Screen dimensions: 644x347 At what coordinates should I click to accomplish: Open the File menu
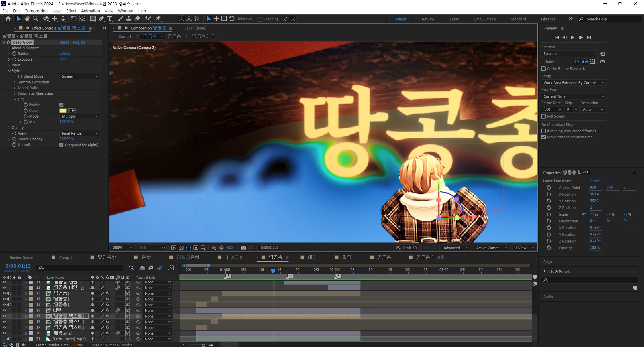tap(5, 11)
